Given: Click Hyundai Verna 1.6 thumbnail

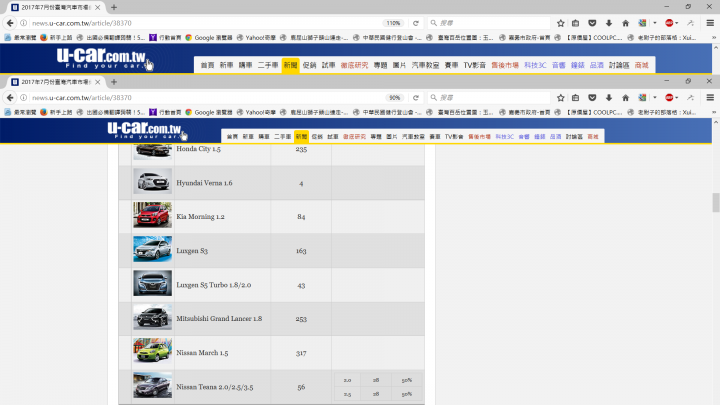Looking at the screenshot, I should click(x=152, y=180).
